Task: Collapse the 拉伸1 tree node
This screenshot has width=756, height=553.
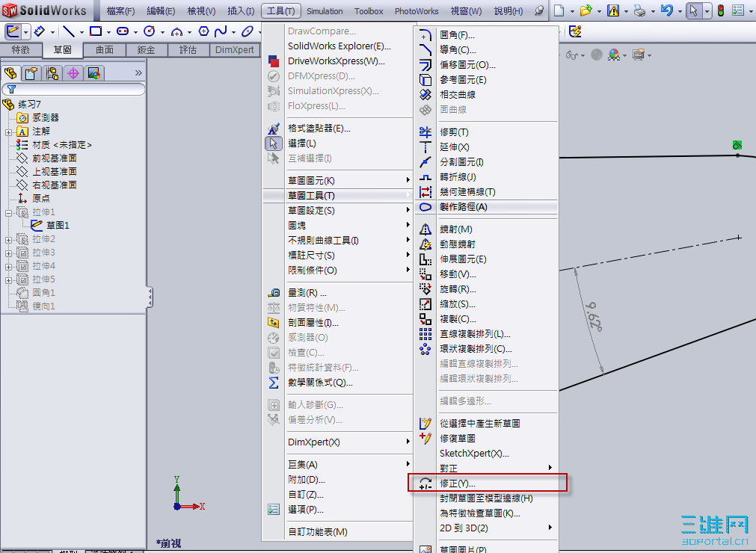Action: [x=9, y=212]
